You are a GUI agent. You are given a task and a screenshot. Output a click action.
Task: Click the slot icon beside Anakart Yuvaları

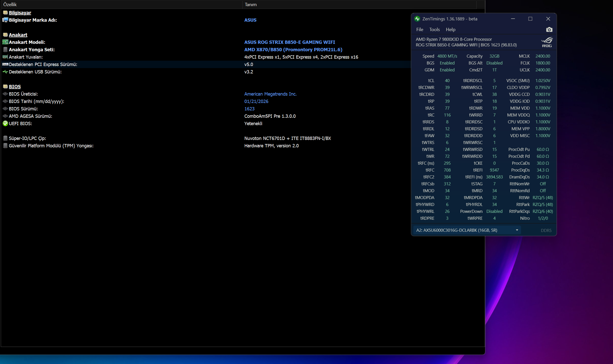5,57
